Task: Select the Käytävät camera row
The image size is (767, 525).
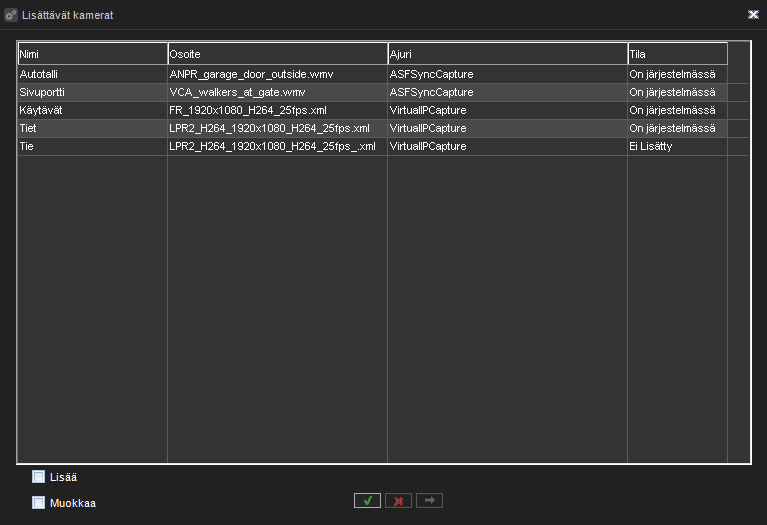Action: click(92, 110)
